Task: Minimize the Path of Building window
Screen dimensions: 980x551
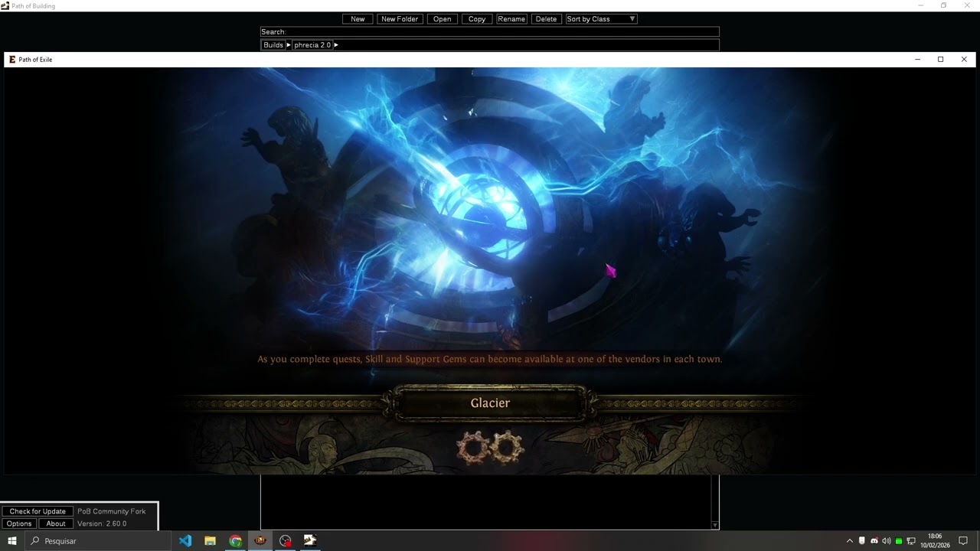Action: point(921,5)
